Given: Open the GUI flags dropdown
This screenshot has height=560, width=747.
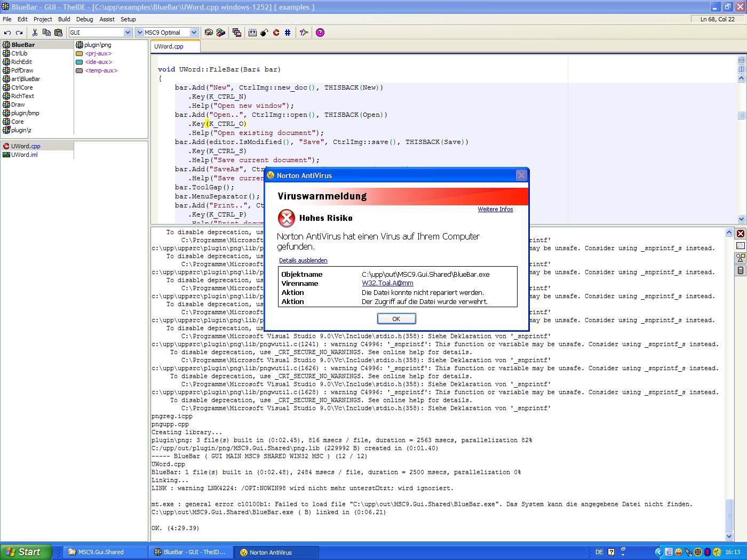Looking at the screenshot, I should tap(128, 33).
